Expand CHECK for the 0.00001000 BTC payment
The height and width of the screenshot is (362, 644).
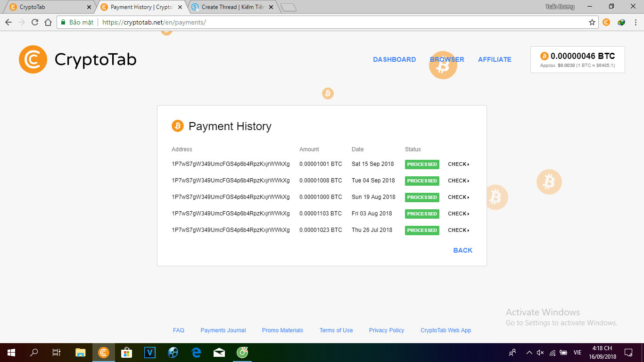click(x=458, y=197)
